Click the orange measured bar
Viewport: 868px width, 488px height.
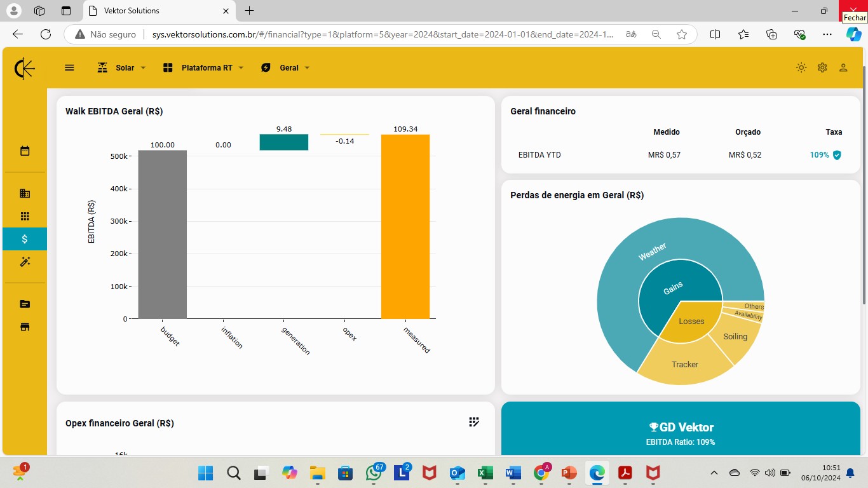point(405,226)
